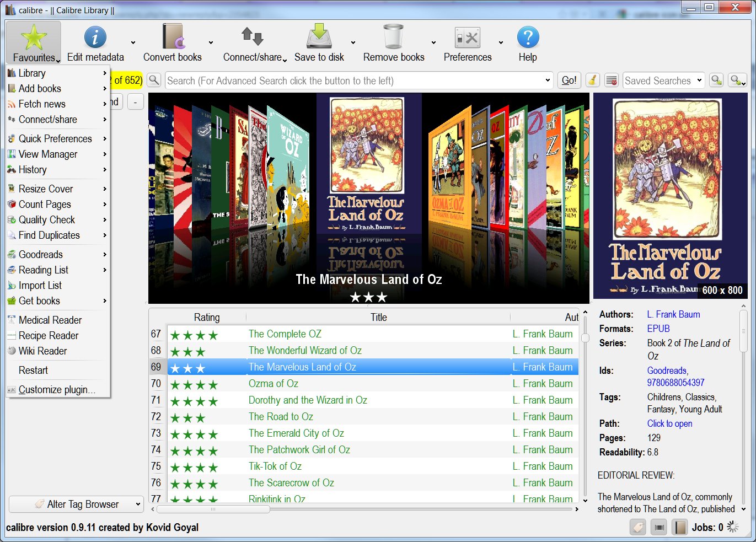756x542 pixels.
Task: Launch Wiki Reader from the menu
Action: 57,351
